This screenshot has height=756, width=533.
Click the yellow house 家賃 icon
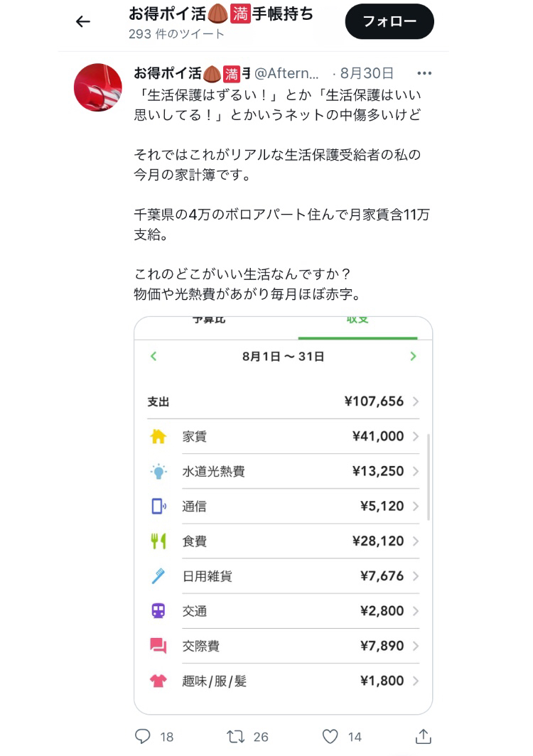[x=158, y=437]
